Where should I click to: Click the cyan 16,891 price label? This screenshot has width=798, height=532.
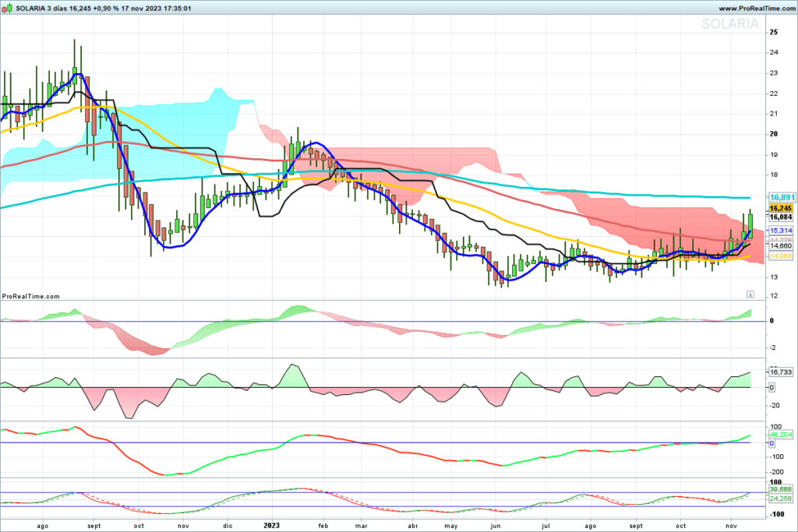782,197
